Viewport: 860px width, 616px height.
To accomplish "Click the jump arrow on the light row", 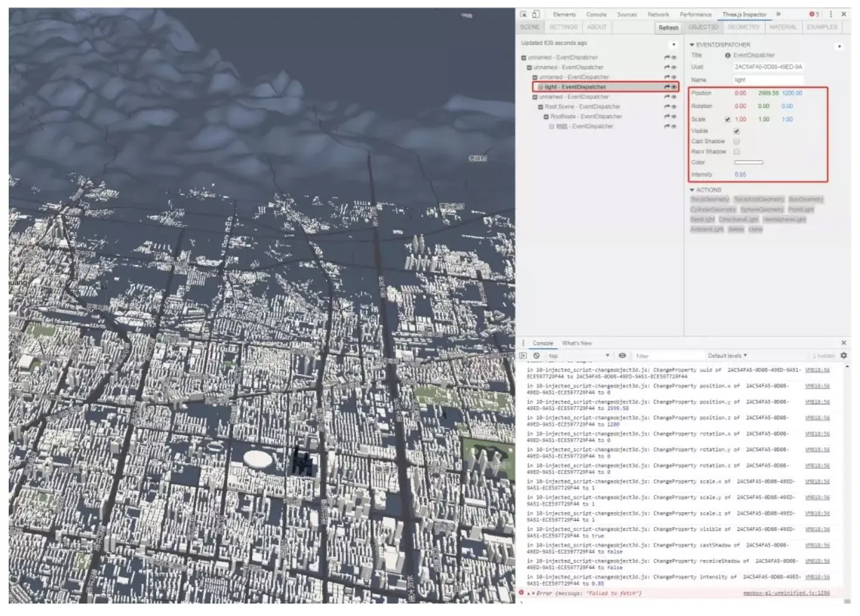I will (x=667, y=87).
